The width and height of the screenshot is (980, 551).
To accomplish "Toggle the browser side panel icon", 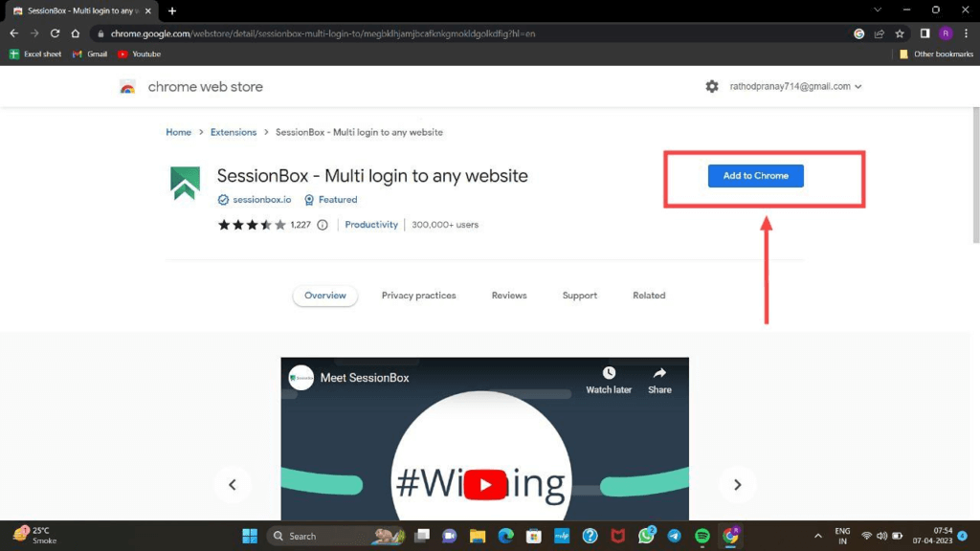I will [x=925, y=33].
